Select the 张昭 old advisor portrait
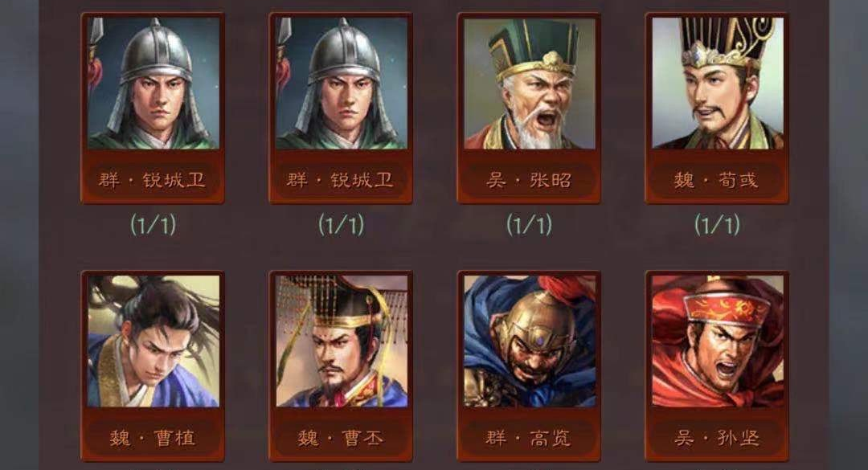The width and height of the screenshot is (868, 470). tap(529, 84)
